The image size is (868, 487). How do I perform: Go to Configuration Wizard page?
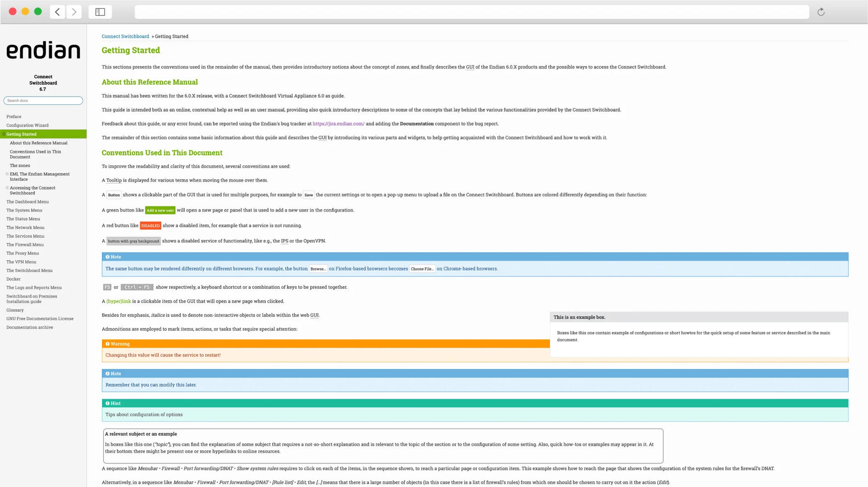click(x=27, y=125)
